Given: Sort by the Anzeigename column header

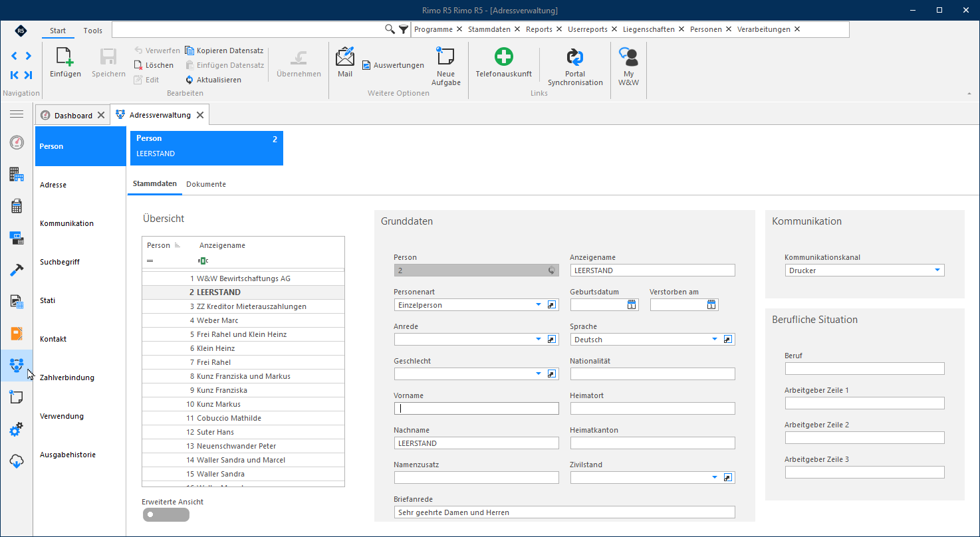Looking at the screenshot, I should point(222,245).
